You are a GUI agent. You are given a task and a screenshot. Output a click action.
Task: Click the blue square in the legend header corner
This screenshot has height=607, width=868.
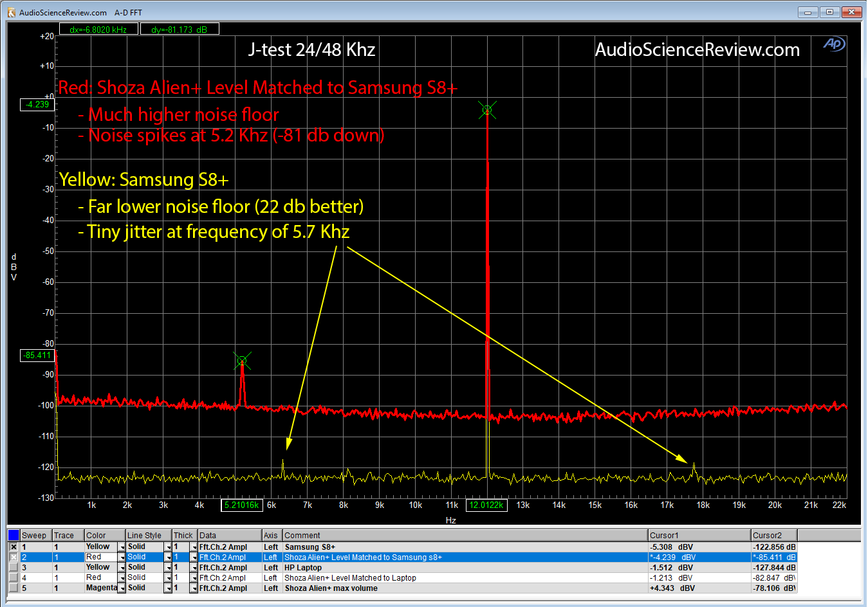14,535
